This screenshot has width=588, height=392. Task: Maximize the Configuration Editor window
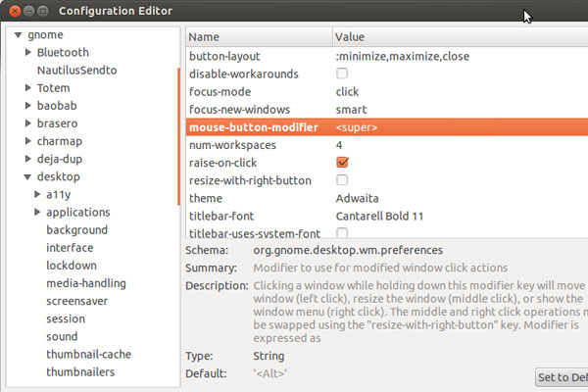pyautogui.click(x=43, y=11)
